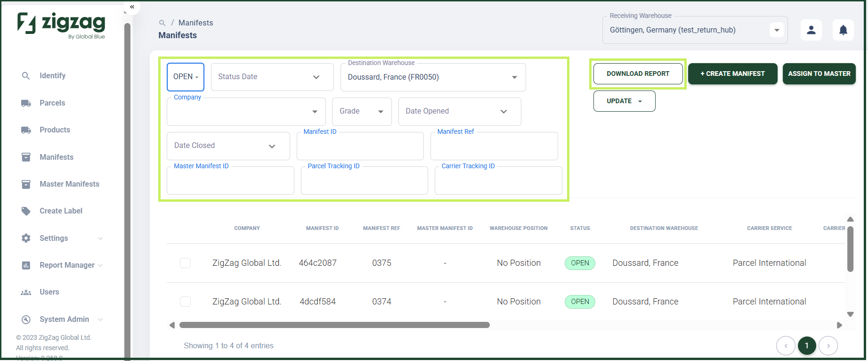Open Parcels in sidebar
Image resolution: width=868 pixels, height=361 pixels.
tap(52, 103)
